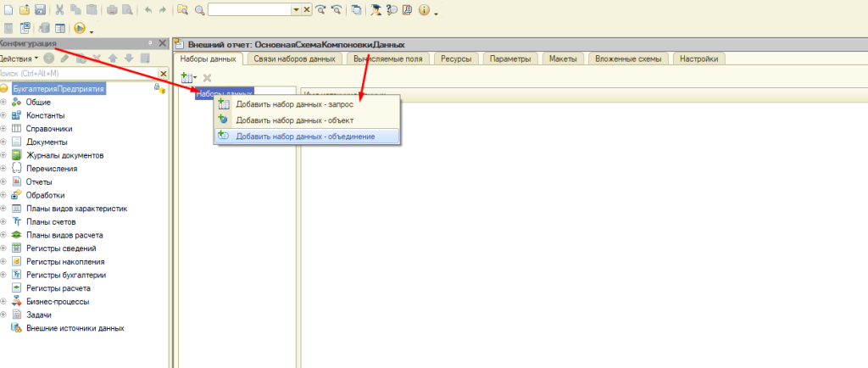Expand the Регистры сведений tree node

[4, 248]
